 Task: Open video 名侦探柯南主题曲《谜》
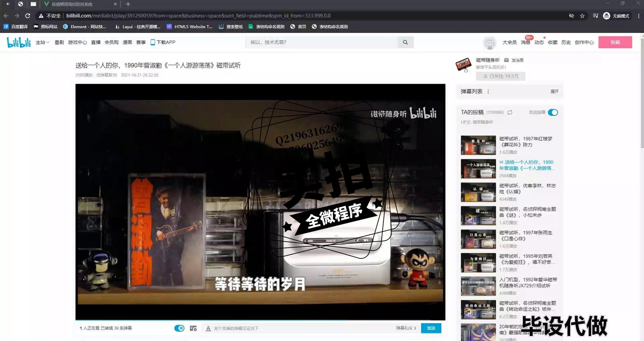(509, 215)
